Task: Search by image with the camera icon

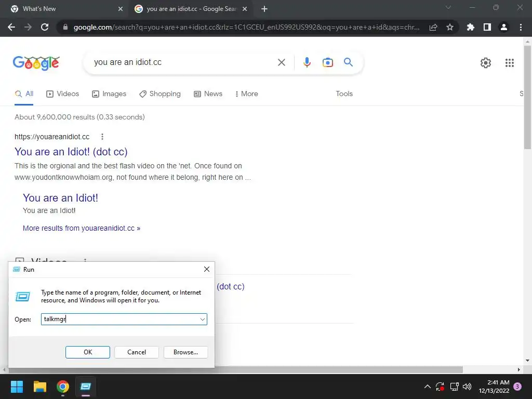Action: [x=327, y=62]
